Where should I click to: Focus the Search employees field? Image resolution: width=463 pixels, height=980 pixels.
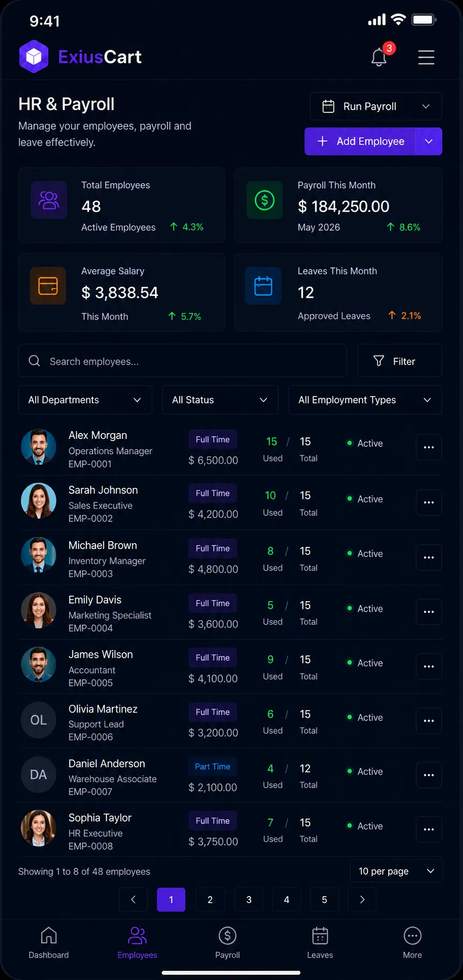(183, 361)
